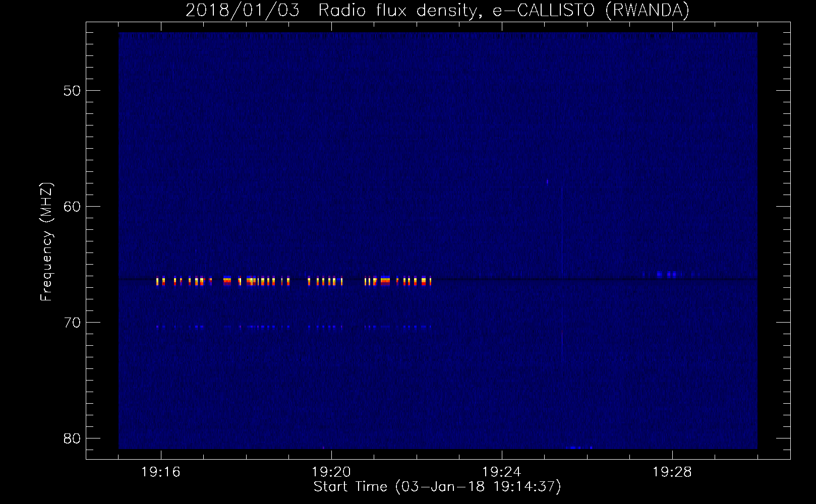Click the 'Start Time (03-Jan-18 19:14:37)' label
The height and width of the screenshot is (504, 816).
(x=437, y=487)
